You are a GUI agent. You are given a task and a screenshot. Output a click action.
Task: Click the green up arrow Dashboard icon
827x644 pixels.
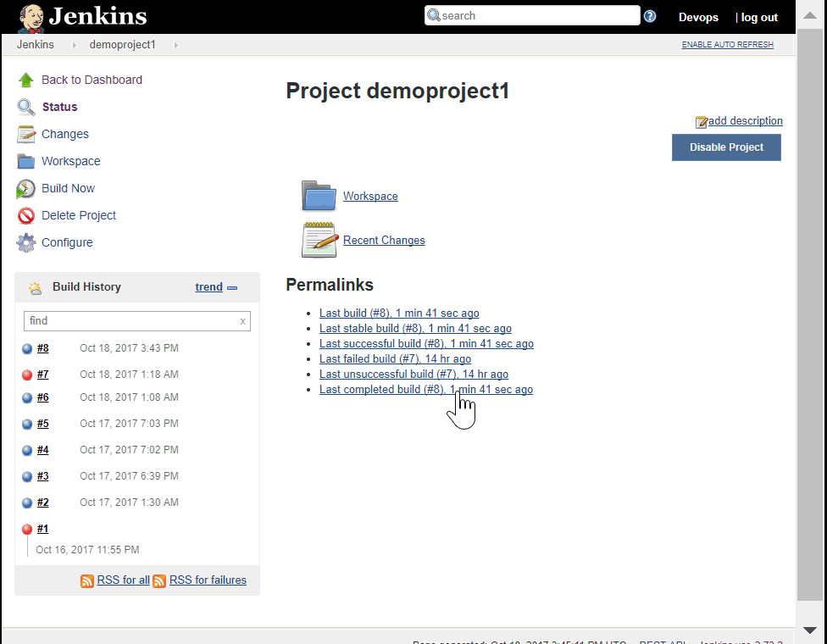tap(25, 80)
